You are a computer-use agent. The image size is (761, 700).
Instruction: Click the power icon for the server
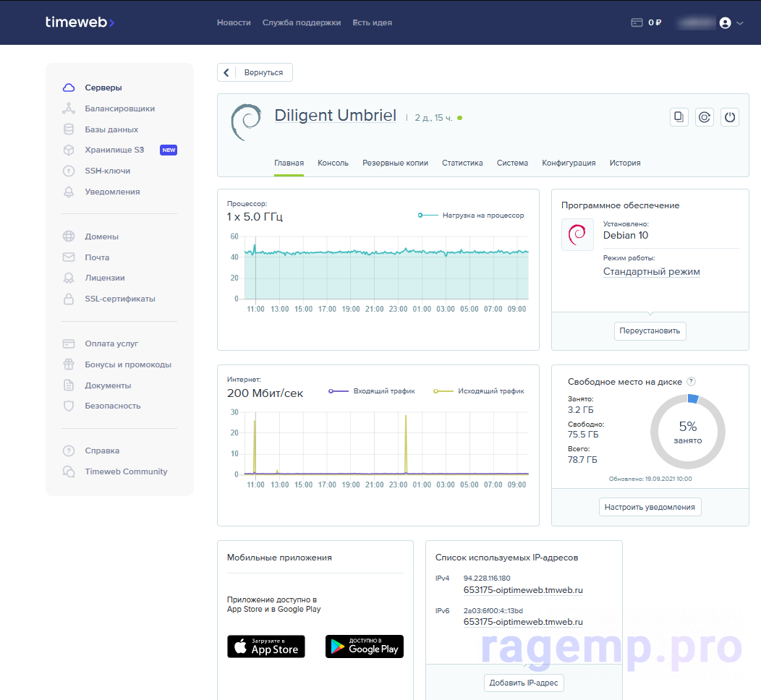pyautogui.click(x=730, y=117)
